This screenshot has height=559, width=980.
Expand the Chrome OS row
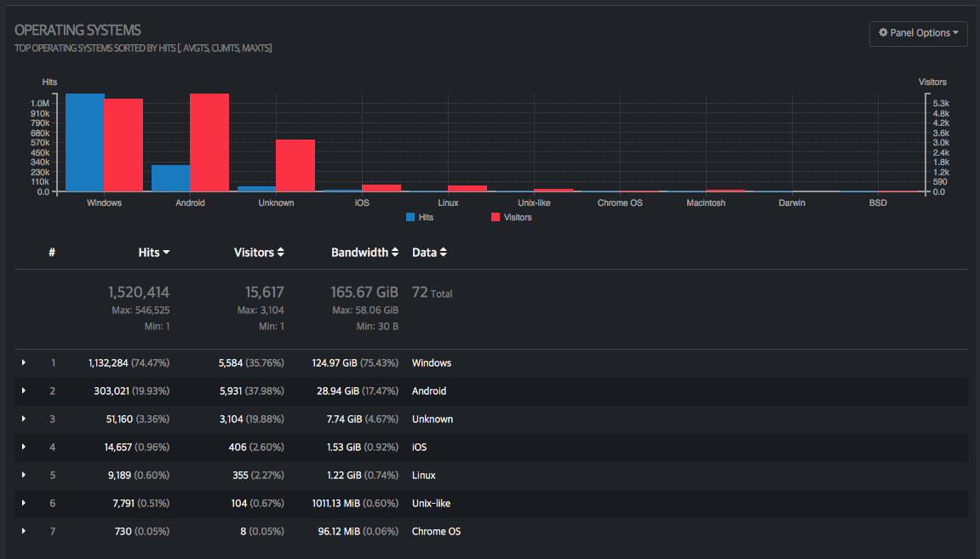pyautogui.click(x=24, y=531)
